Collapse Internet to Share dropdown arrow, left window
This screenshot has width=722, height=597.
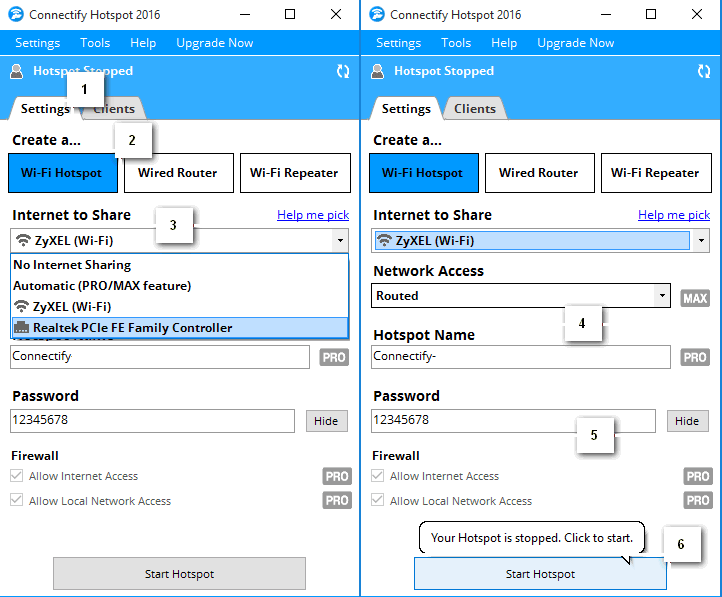(x=340, y=240)
